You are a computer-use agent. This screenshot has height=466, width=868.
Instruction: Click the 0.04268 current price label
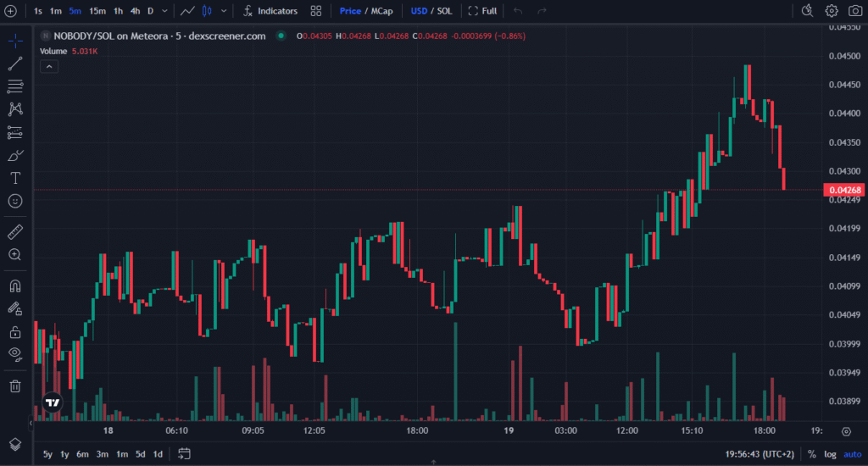pos(843,190)
